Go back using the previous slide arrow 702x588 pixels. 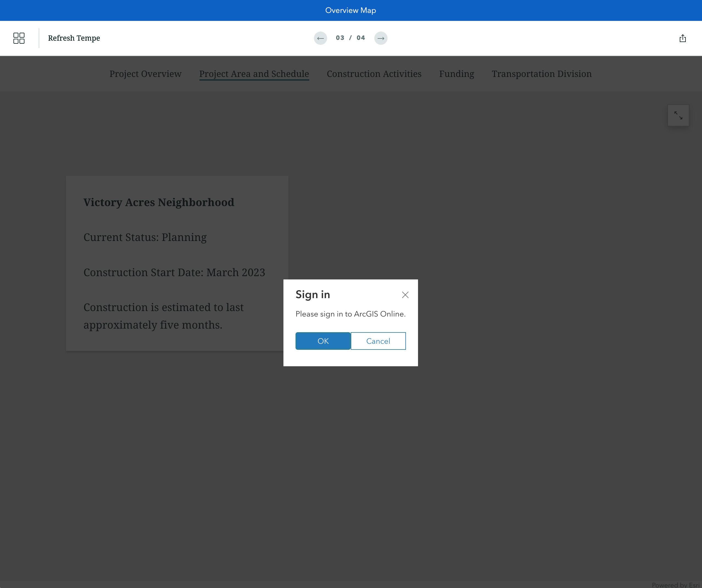pyautogui.click(x=320, y=38)
